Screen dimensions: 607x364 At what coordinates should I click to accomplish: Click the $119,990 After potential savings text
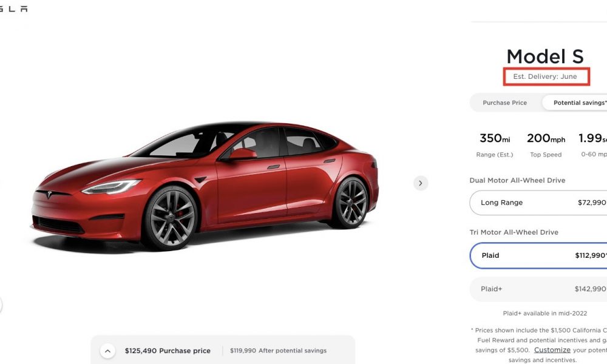coord(279,351)
